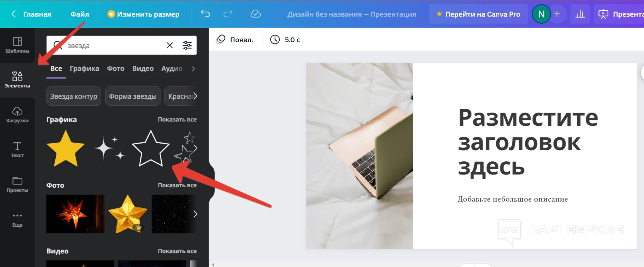Screen dimensions: 644x267
Task: Click Перейти на Canva Pro button
Action: coord(478,14)
